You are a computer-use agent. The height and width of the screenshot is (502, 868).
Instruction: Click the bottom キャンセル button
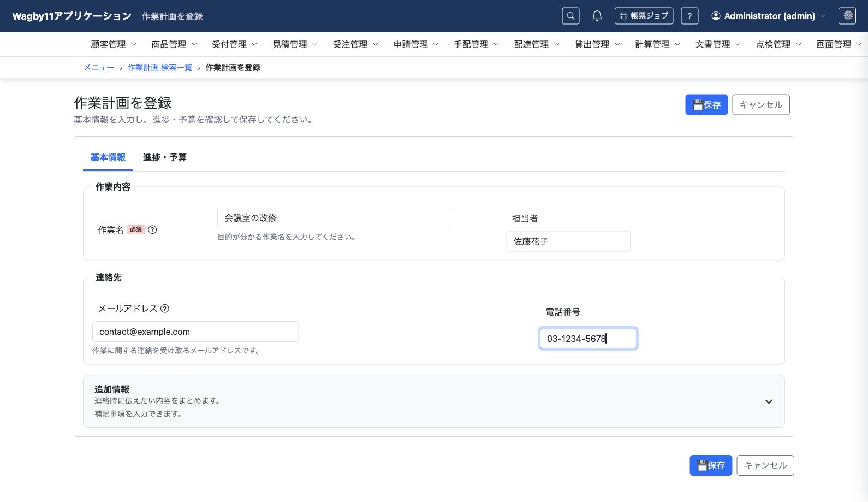[765, 465]
